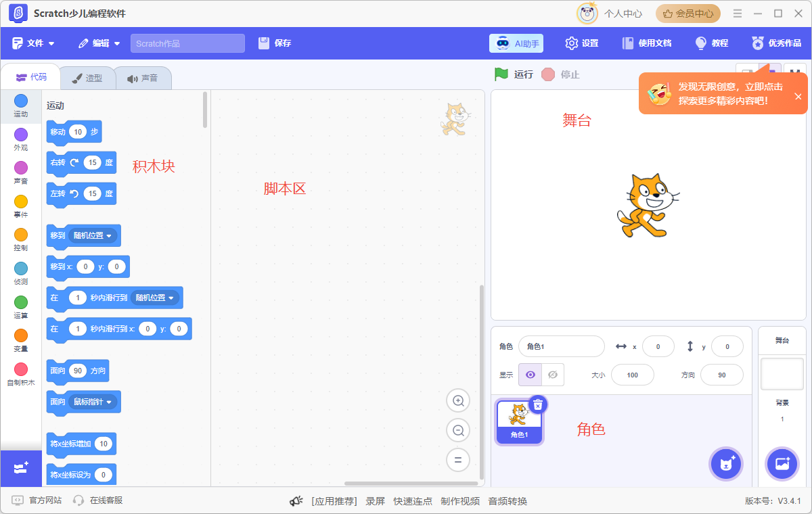Hide the sprite with crossed eye icon
The height and width of the screenshot is (514, 812).
pos(553,375)
